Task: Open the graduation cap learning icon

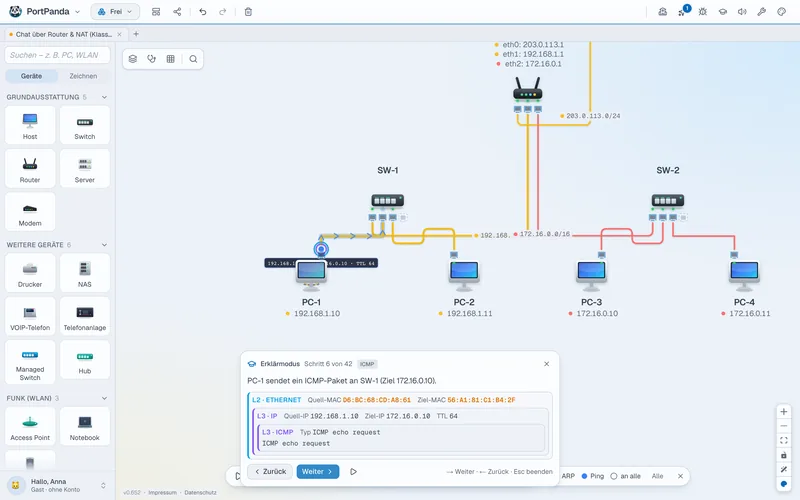Action: click(x=722, y=12)
